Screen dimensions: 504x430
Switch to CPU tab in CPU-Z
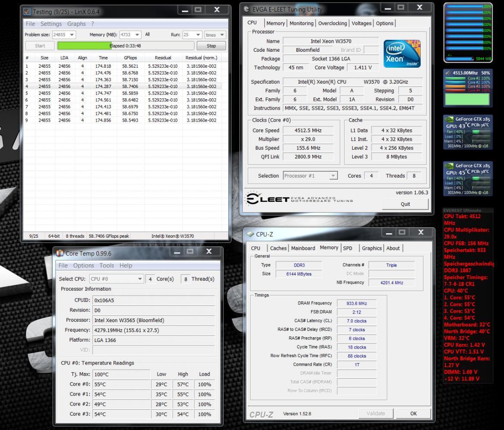click(x=256, y=248)
